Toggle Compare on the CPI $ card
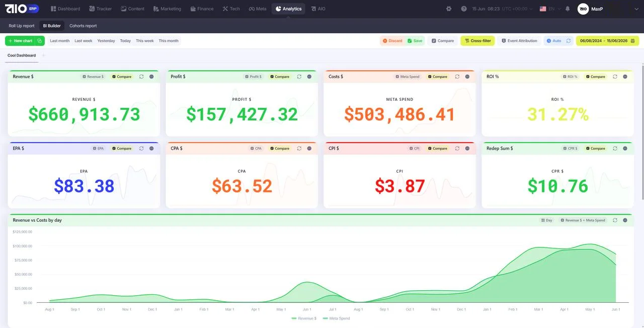 click(x=438, y=149)
